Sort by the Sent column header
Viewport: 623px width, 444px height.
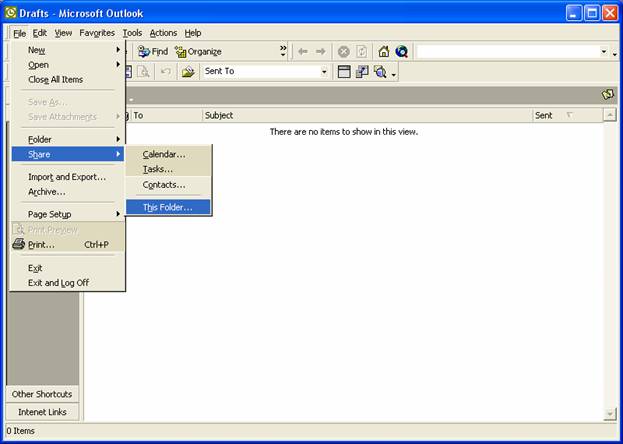pyautogui.click(x=567, y=115)
